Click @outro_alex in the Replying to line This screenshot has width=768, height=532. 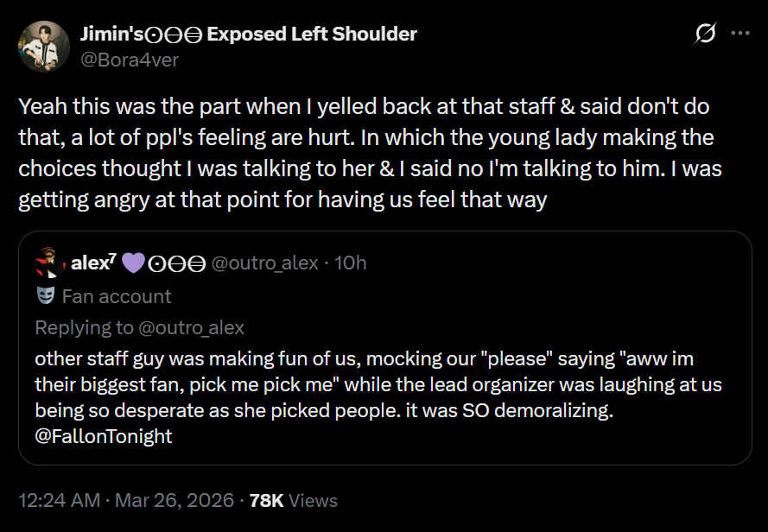click(x=191, y=327)
